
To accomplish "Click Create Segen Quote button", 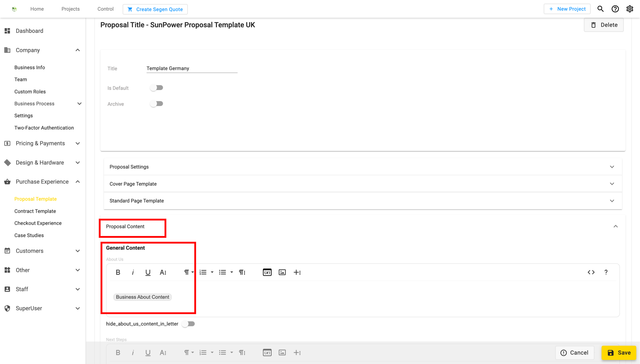I will 155,9.
